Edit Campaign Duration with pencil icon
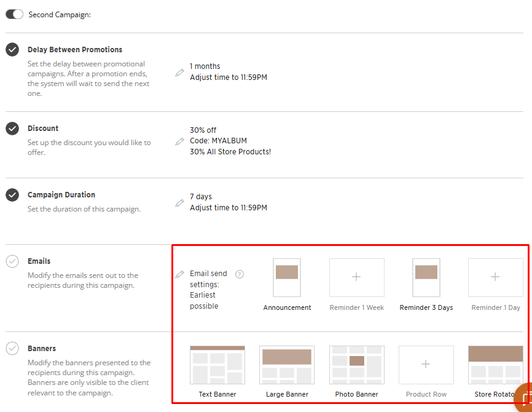532x412 pixels. 179,203
